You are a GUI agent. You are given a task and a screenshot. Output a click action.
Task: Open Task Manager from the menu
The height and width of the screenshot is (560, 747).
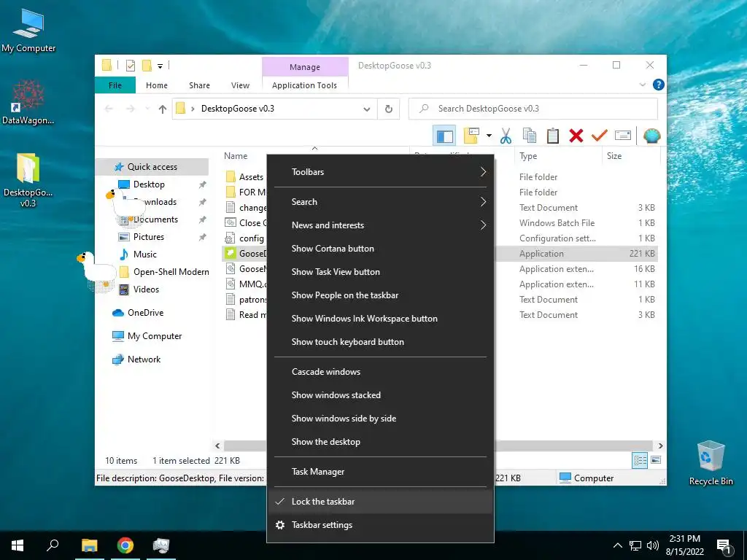pyautogui.click(x=380, y=472)
